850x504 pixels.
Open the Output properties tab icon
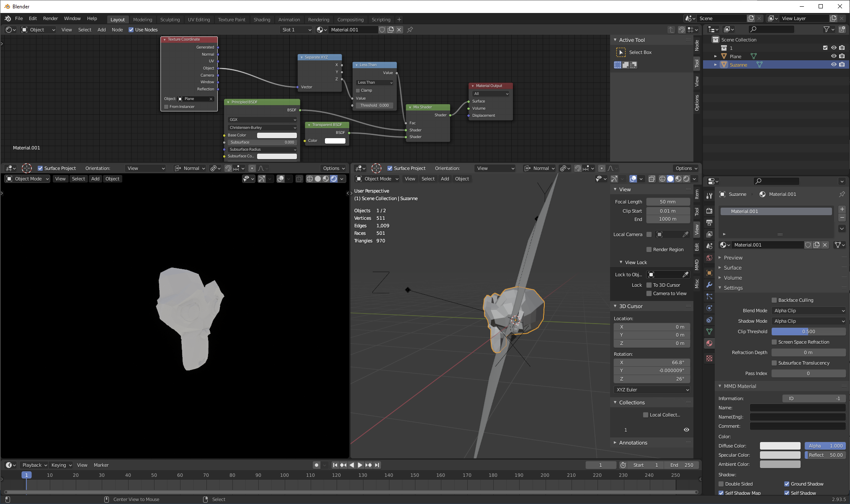(709, 223)
